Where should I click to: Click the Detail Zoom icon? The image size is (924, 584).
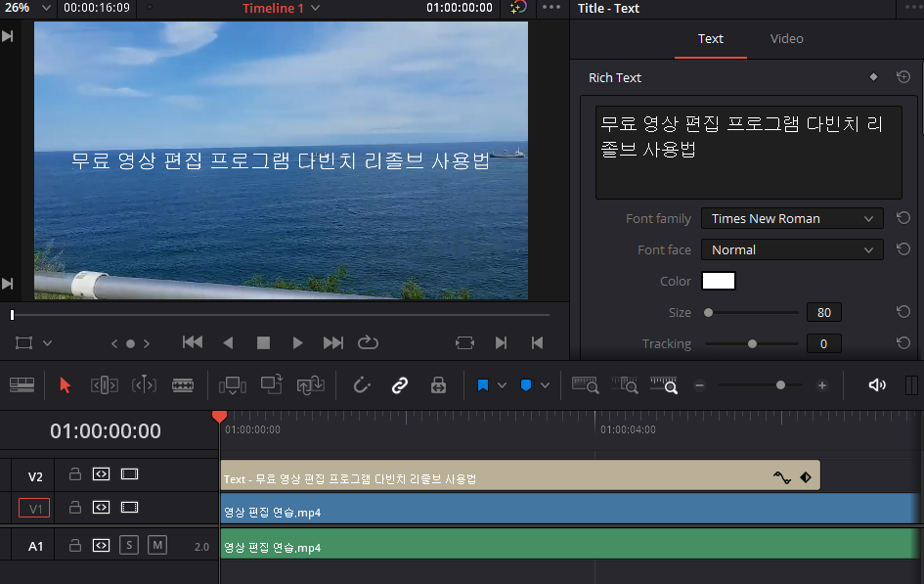pyautogui.click(x=624, y=385)
